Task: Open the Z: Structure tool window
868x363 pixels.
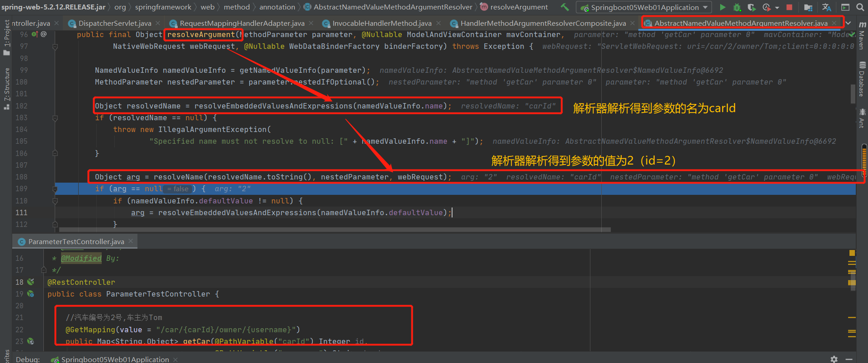Action: (x=6, y=89)
